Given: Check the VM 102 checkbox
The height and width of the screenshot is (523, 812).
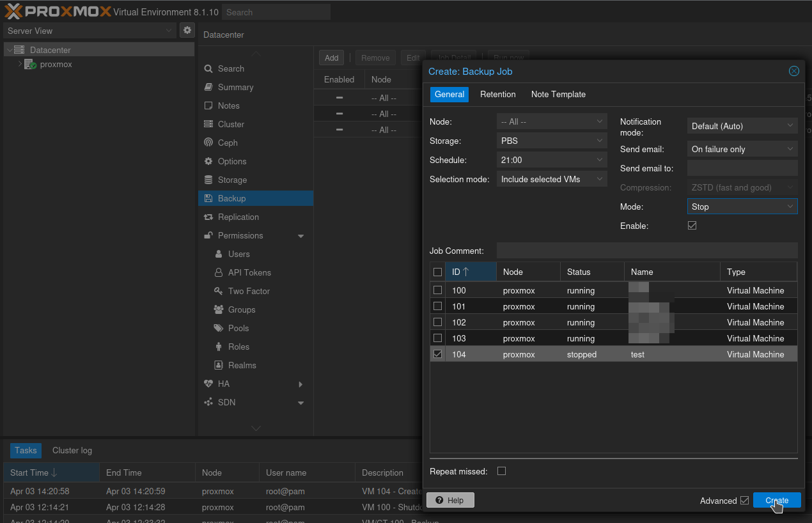Looking at the screenshot, I should coord(438,322).
